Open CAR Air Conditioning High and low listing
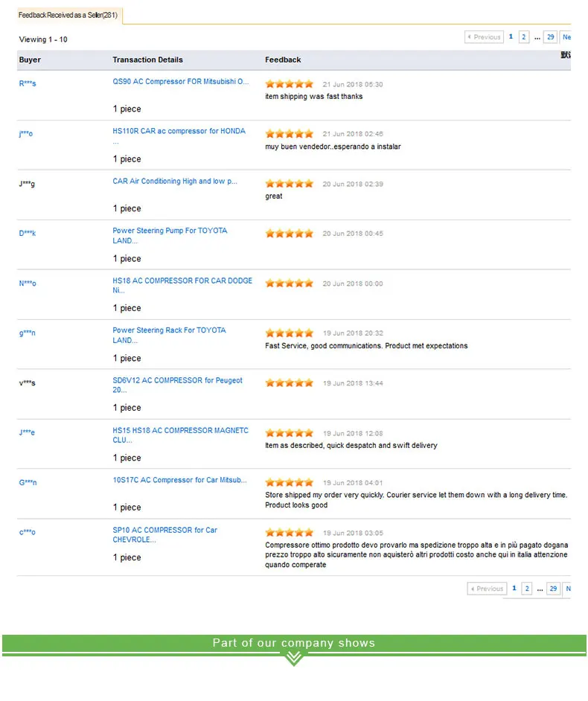588x701 pixels. 174,181
